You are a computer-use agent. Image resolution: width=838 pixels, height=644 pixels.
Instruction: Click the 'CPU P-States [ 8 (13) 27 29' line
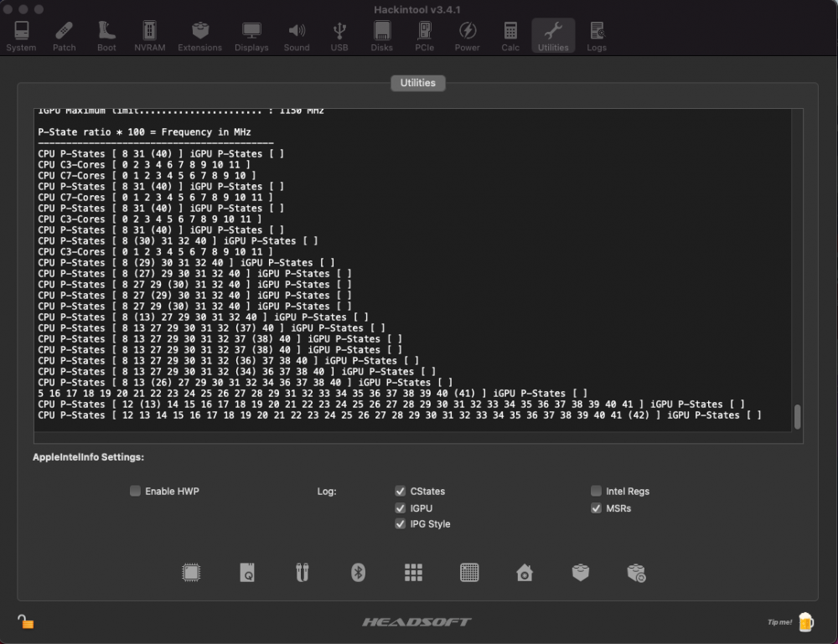pyautogui.click(x=203, y=317)
